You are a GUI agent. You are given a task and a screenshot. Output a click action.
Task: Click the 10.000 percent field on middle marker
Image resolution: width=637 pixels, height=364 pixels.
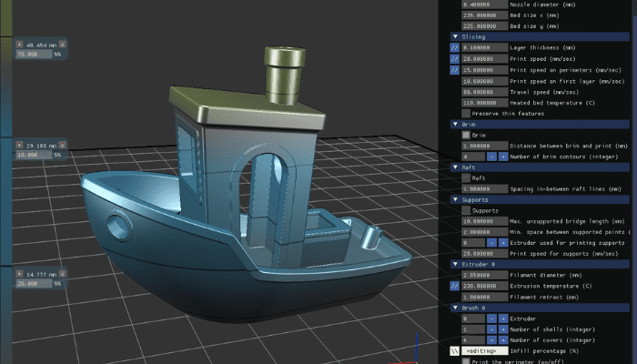(x=35, y=155)
